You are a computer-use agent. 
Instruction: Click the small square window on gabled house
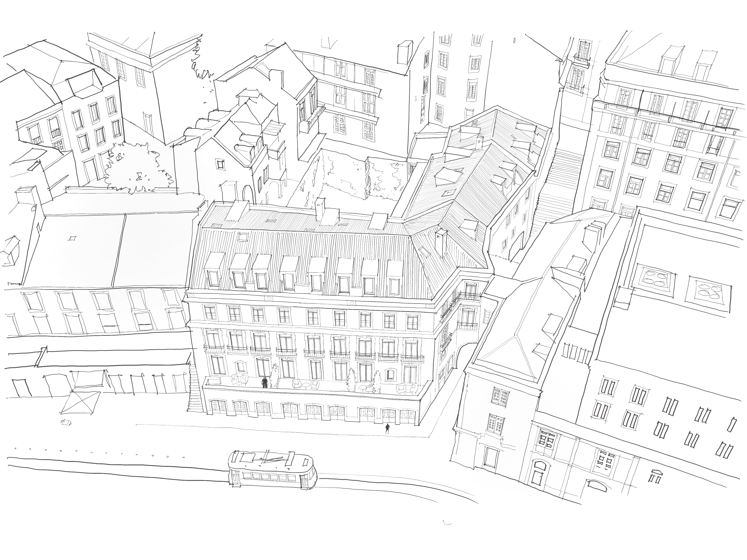pyautogui.click(x=220, y=164)
